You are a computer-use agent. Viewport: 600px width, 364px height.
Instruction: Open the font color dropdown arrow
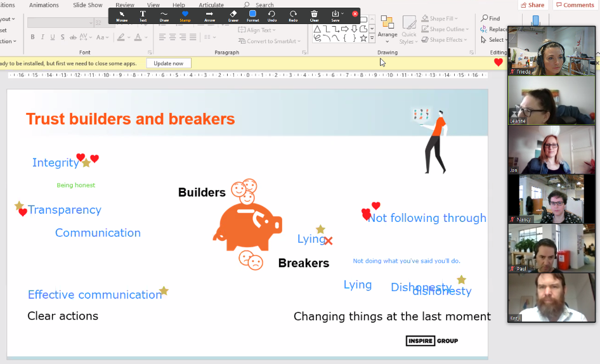146,37
